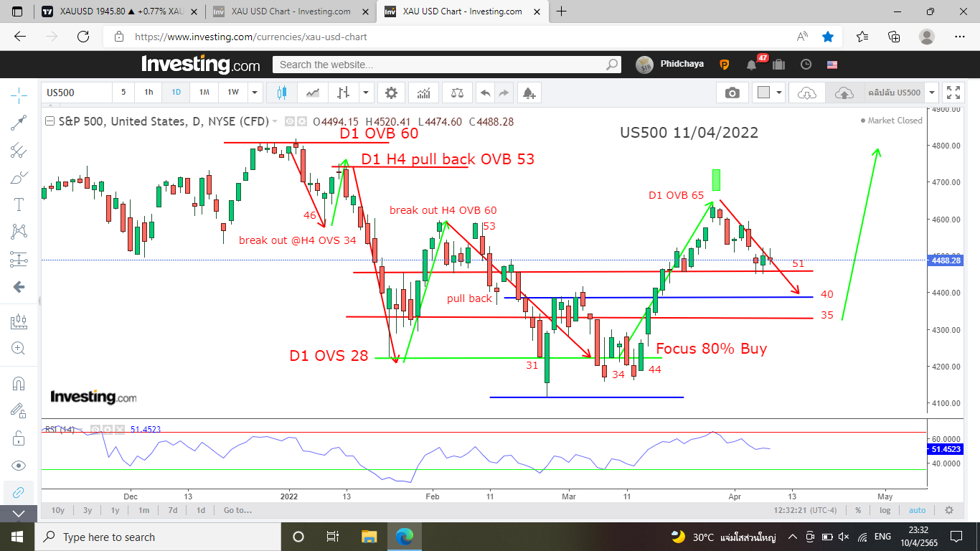Select the text annotation tool
This screenshot has width=980, height=551.
[x=19, y=204]
